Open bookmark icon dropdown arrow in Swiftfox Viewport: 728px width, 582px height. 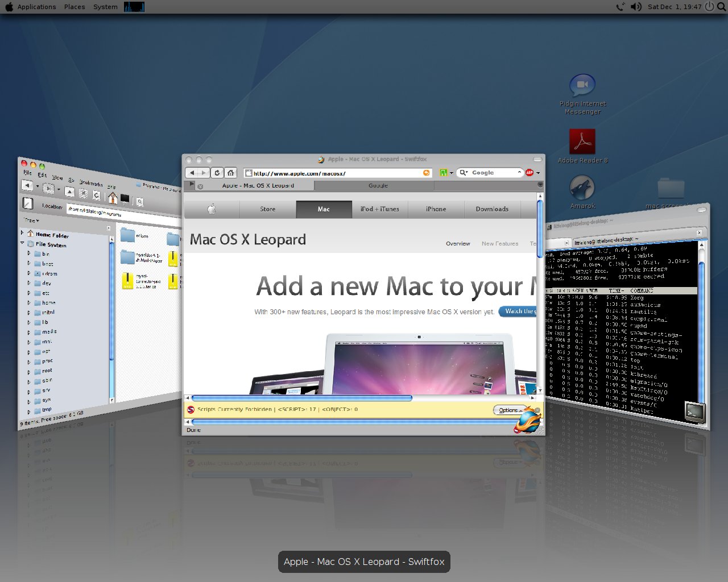click(x=452, y=173)
